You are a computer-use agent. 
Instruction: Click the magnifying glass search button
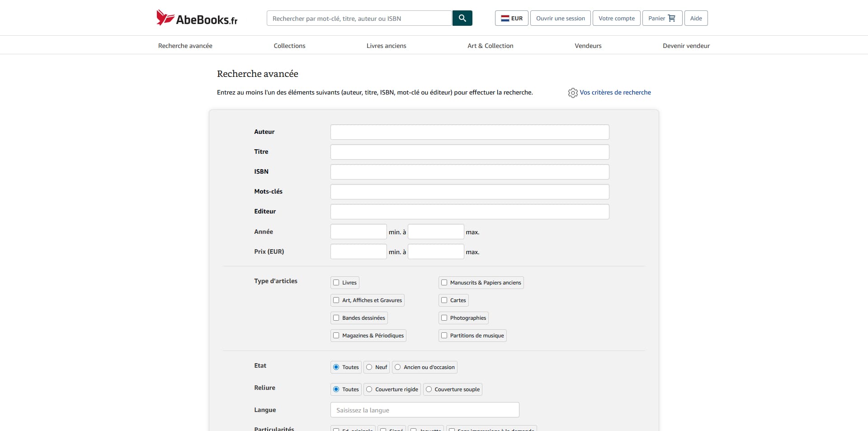click(x=462, y=18)
